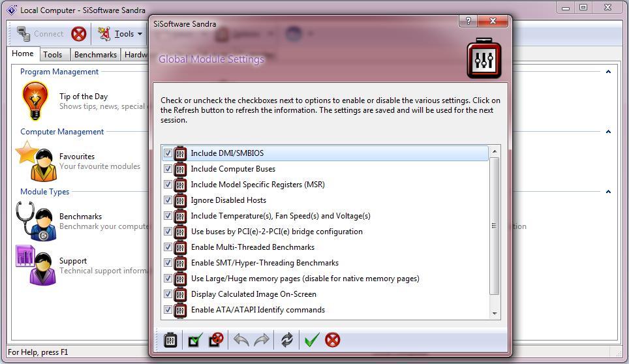This screenshot has height=364, width=629.
Task: Click the Sandra app icon in title bar
Action: click(12, 10)
